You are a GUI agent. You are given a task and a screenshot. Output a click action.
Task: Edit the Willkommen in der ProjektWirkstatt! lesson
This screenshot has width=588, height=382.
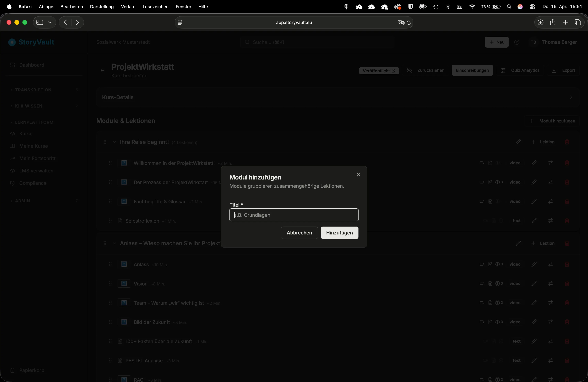534,163
